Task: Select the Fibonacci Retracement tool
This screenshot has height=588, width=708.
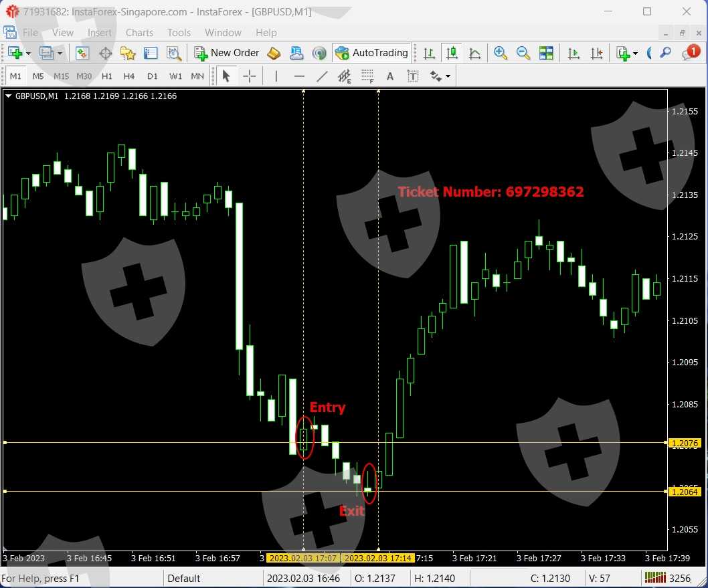Action: pyautogui.click(x=367, y=76)
